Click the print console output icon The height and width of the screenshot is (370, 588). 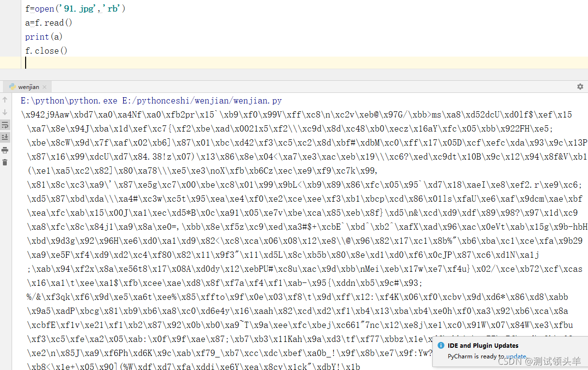pyautogui.click(x=5, y=150)
